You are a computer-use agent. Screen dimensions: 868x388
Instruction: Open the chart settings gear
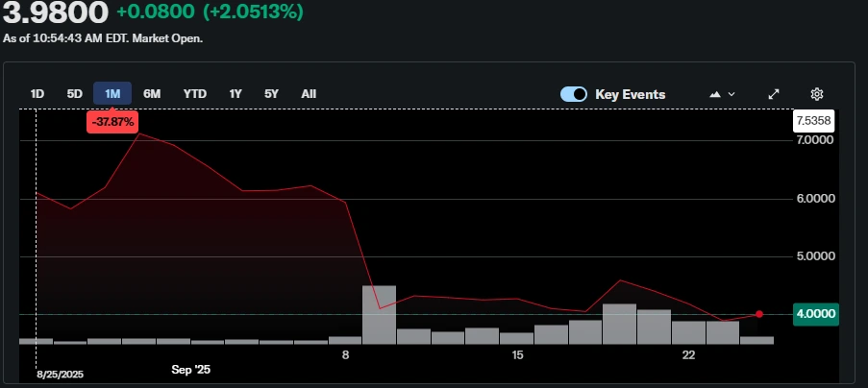(x=817, y=94)
